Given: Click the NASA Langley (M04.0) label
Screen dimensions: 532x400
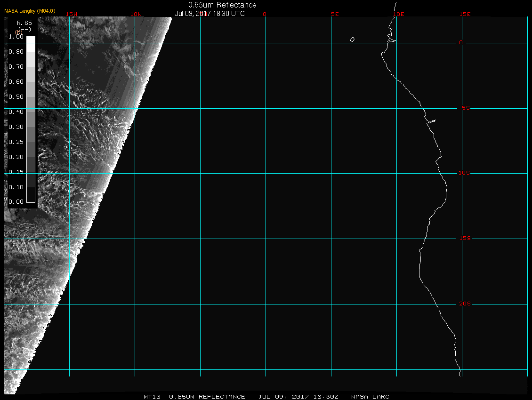Looking at the screenshot, I should [x=30, y=11].
